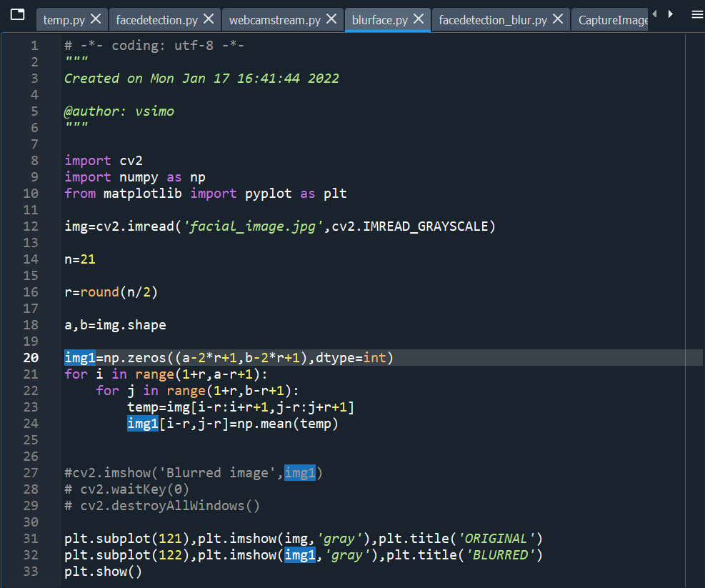Close the facedetection_blur.py tab
The width and height of the screenshot is (705, 588).
558,19
